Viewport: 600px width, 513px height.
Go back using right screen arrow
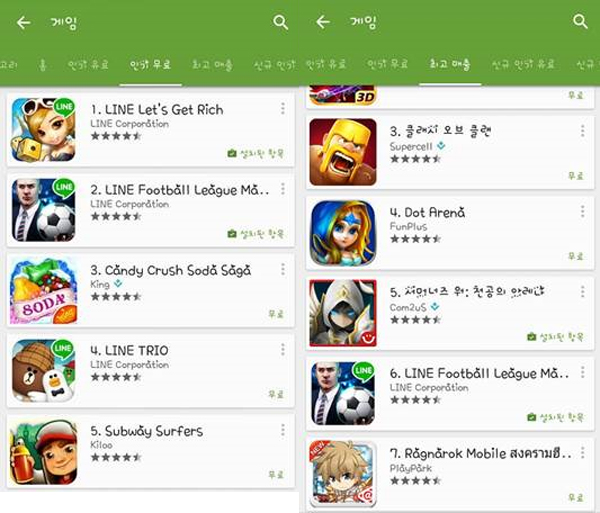tap(323, 22)
